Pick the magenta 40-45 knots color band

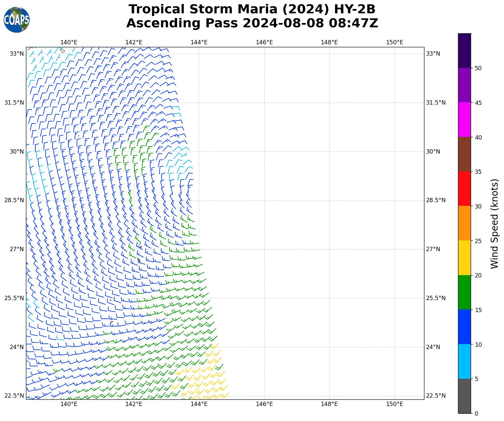pos(464,120)
